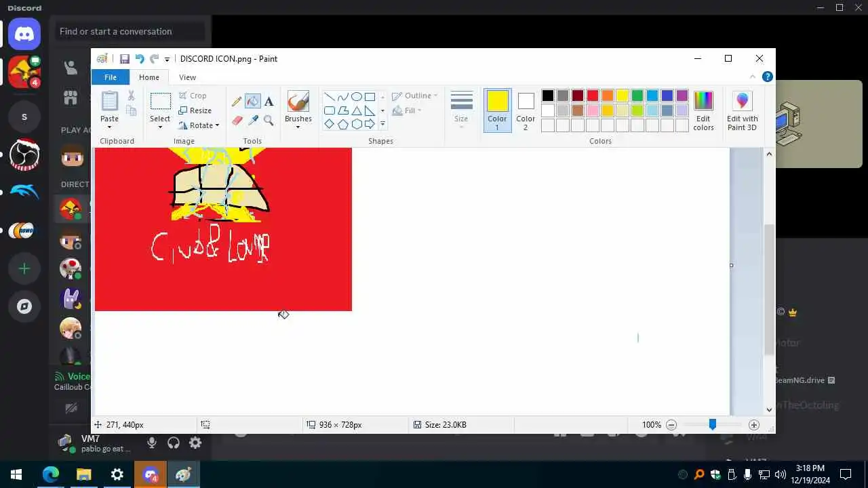Select the Eraser tool
This screenshot has height=488, width=868.
(237, 120)
